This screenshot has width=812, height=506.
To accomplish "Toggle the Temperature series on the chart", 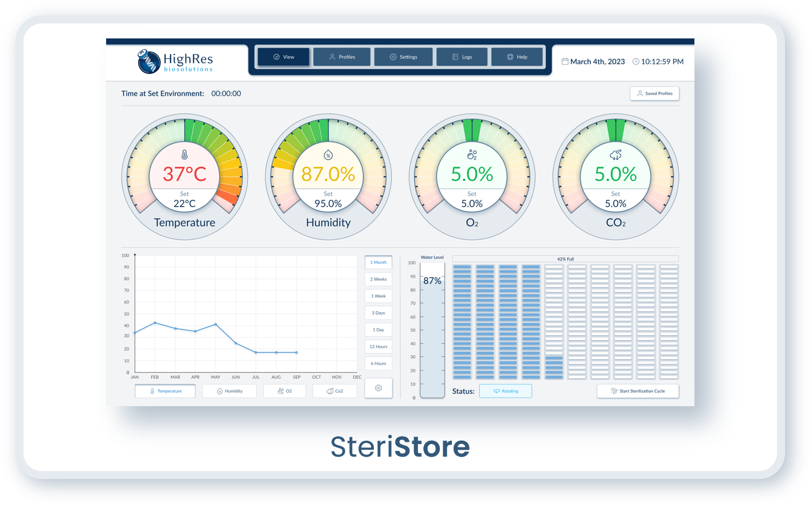I will 165,391.
